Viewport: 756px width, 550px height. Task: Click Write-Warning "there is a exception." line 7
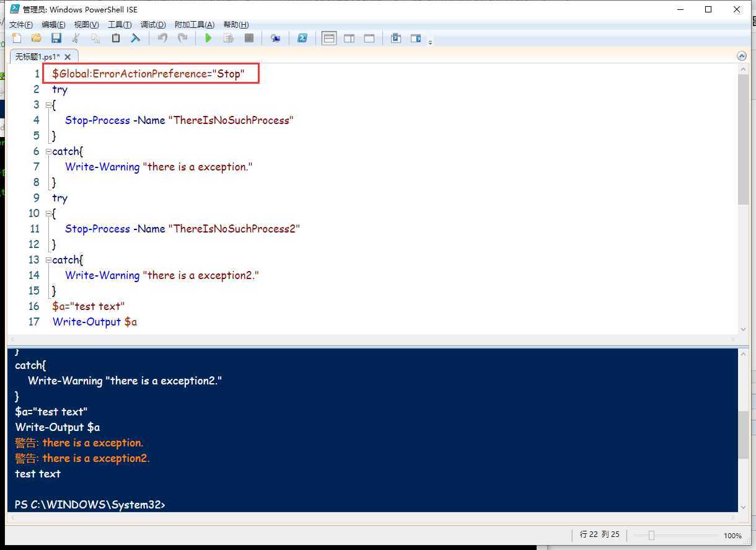coord(159,167)
